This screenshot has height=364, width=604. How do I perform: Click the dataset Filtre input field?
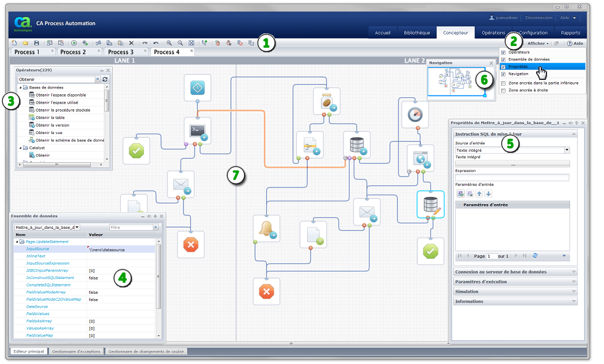(131, 228)
